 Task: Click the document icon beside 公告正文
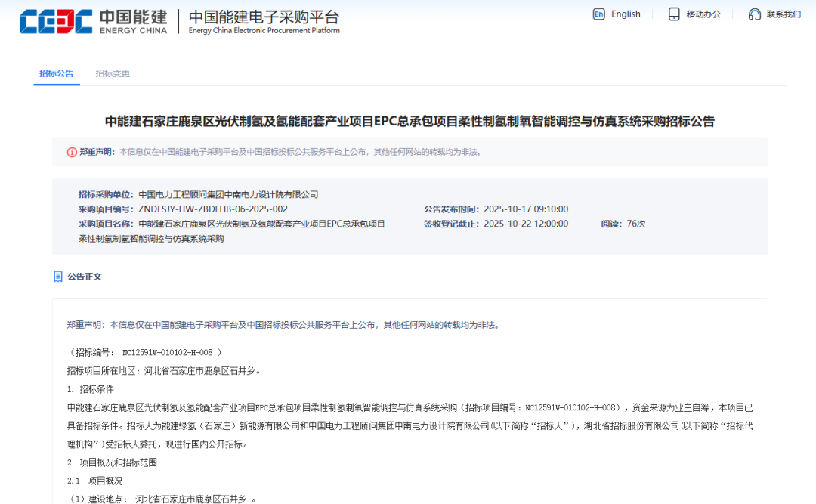(57, 277)
